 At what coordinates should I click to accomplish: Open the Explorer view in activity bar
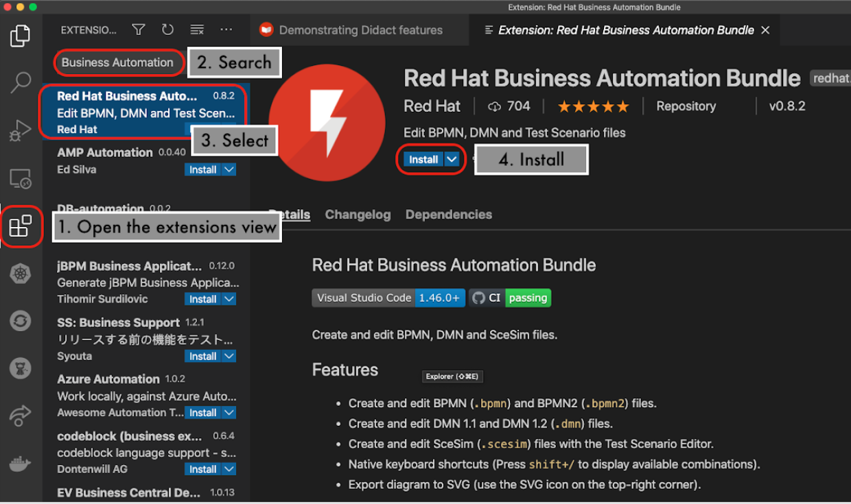click(x=21, y=36)
